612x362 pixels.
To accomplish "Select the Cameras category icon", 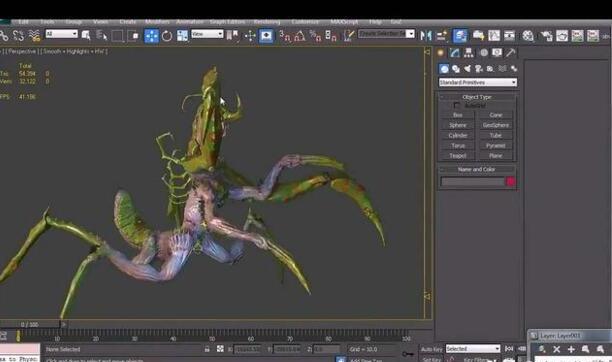I will [479, 69].
